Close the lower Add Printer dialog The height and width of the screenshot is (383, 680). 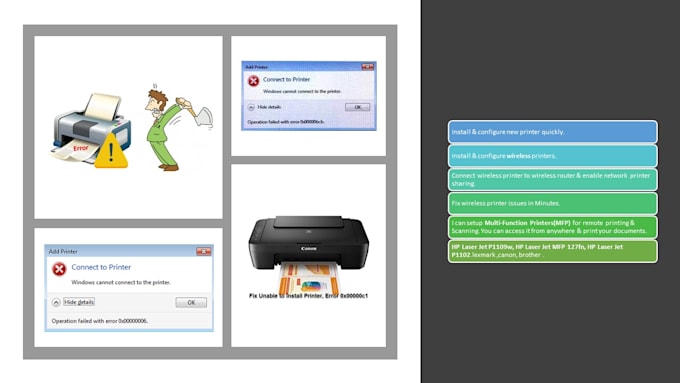pyautogui.click(x=203, y=251)
